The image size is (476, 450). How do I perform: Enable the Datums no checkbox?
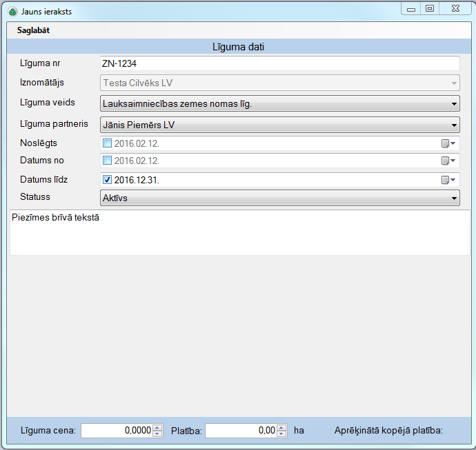click(x=107, y=161)
